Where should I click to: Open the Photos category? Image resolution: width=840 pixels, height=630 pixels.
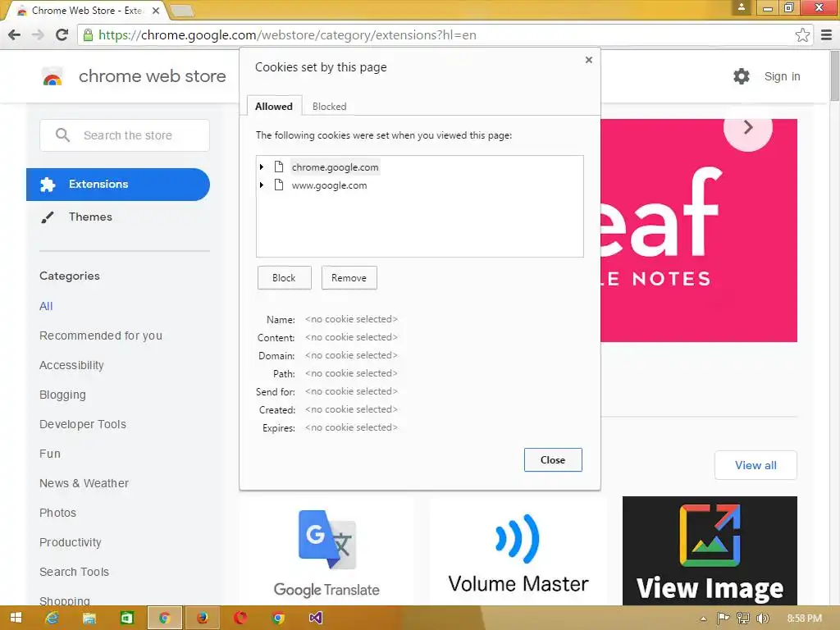pyautogui.click(x=58, y=513)
